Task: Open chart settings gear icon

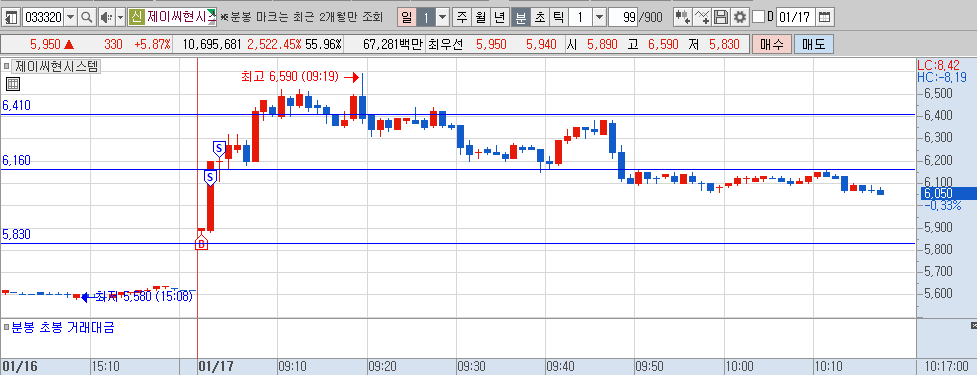Action: click(740, 17)
